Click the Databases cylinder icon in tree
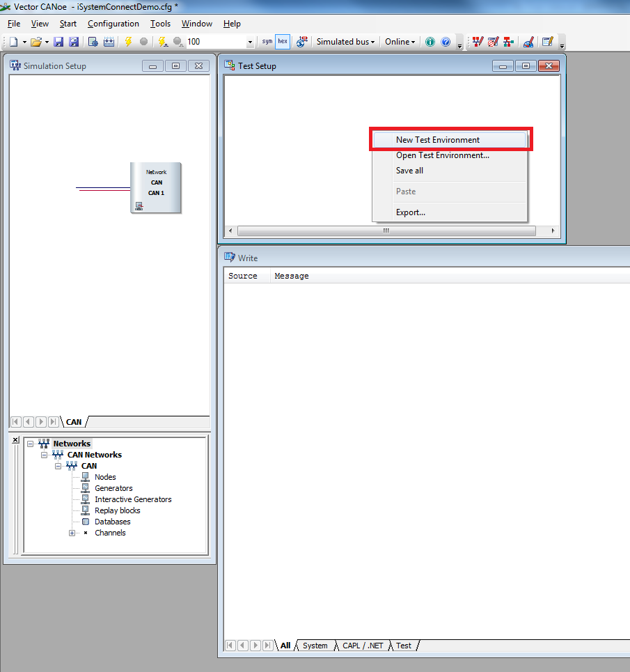The image size is (630, 672). coord(86,522)
